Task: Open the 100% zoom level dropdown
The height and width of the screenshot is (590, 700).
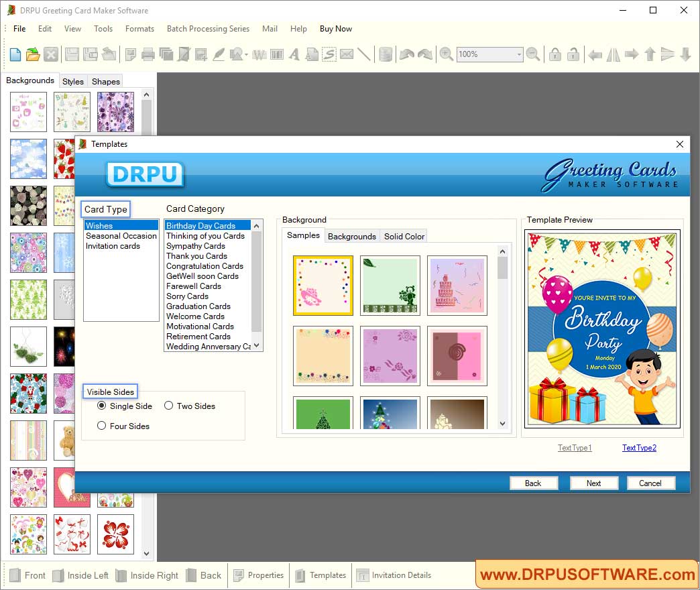Action: pos(519,54)
